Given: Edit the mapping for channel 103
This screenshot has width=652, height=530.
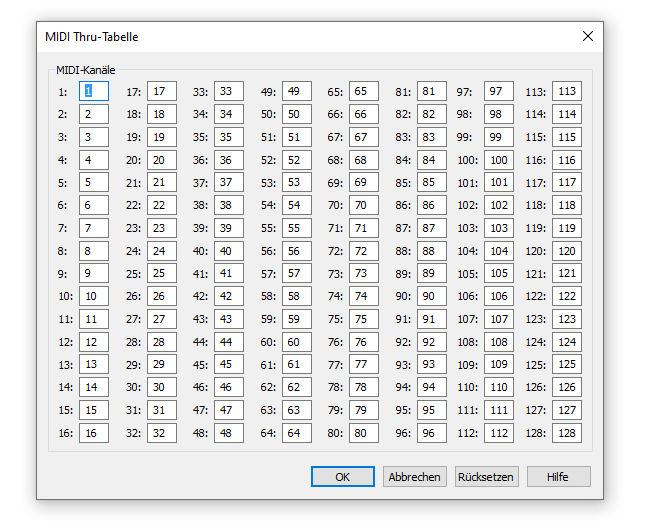Looking at the screenshot, I should [499, 228].
